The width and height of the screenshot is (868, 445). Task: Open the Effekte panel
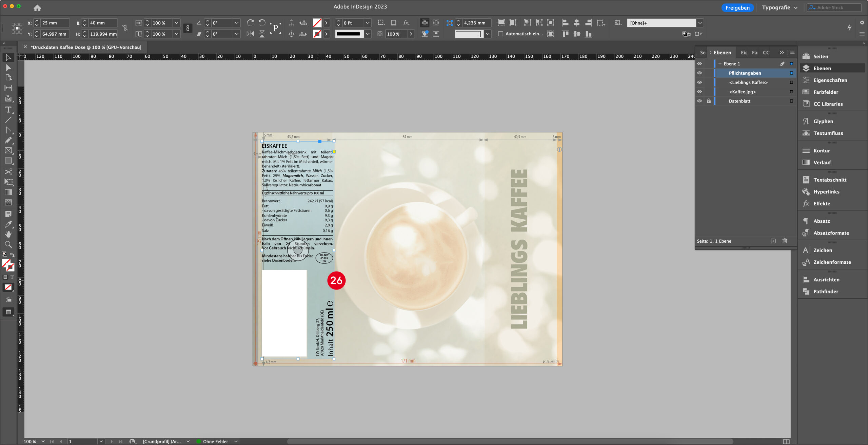[x=822, y=203]
